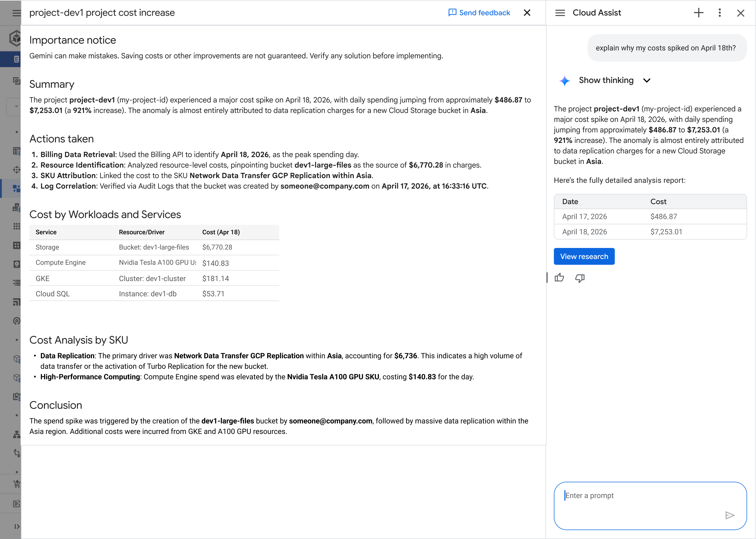Screen dimensions: 756x539
Task: Click the Cost by Workloads and Services heading
Action: [x=105, y=214]
